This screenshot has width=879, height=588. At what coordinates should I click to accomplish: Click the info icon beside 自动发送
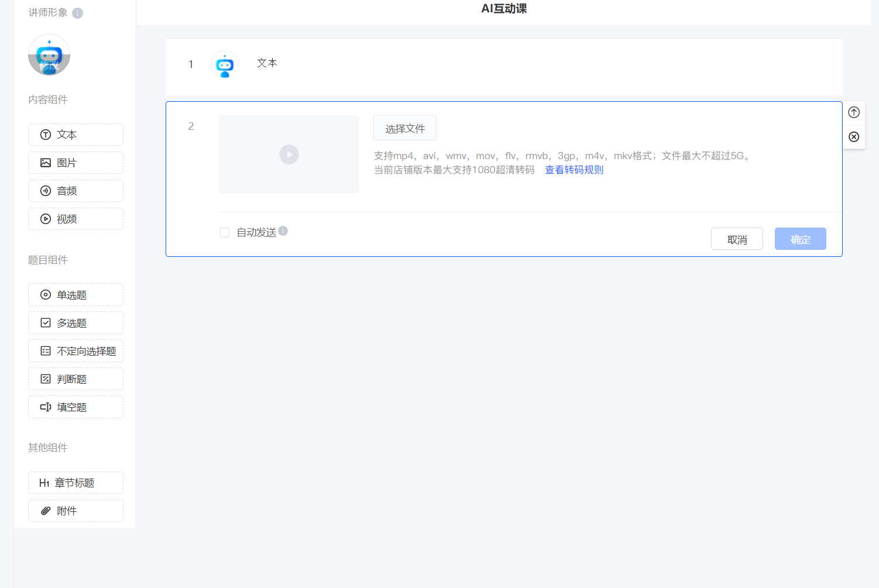[x=283, y=231]
